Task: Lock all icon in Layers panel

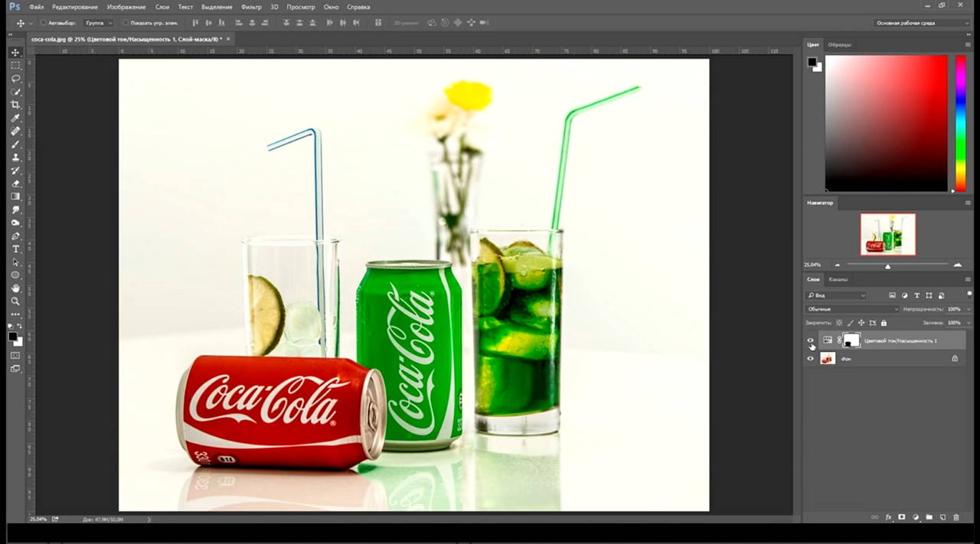Action: [x=884, y=323]
